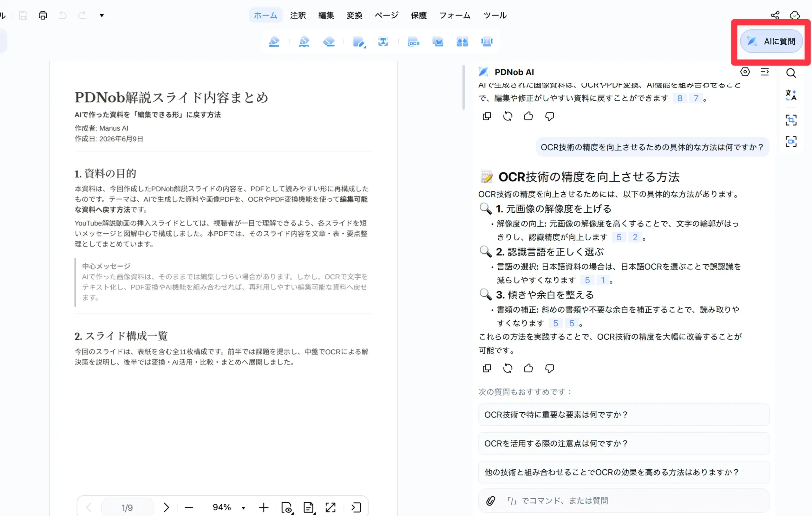This screenshot has width=812, height=516.
Task: Open PDNob AI settings hexagon icon
Action: point(745,72)
